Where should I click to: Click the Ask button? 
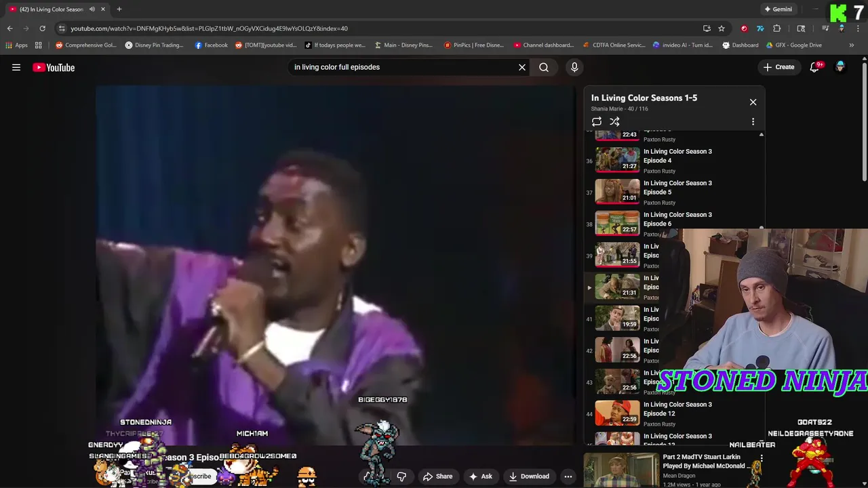click(x=480, y=476)
